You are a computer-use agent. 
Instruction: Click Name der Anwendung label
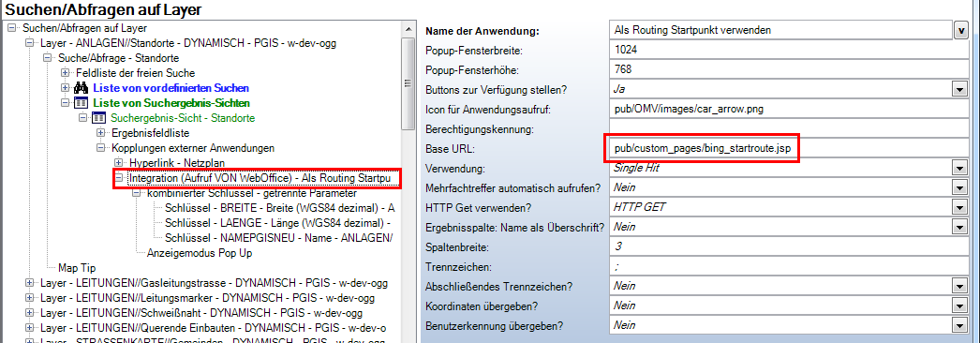(x=482, y=30)
